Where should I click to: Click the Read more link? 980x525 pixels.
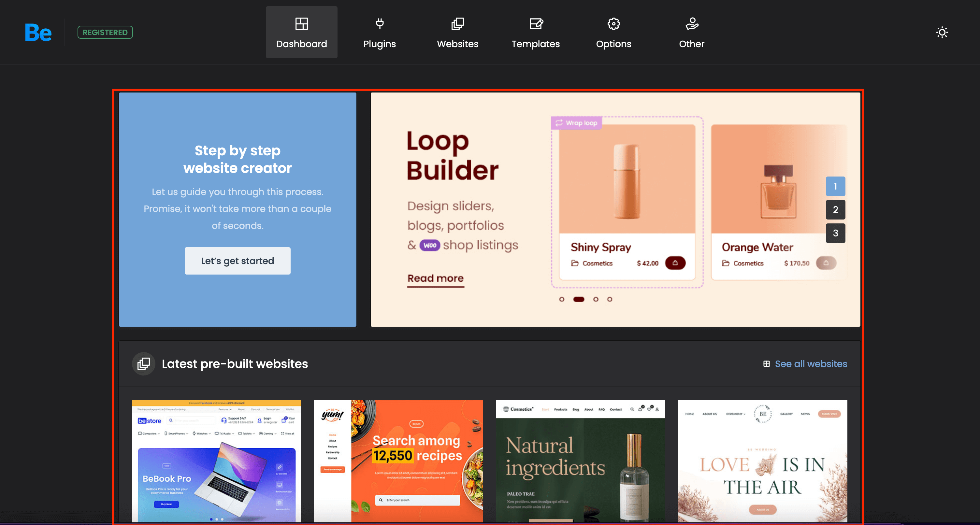tap(435, 278)
